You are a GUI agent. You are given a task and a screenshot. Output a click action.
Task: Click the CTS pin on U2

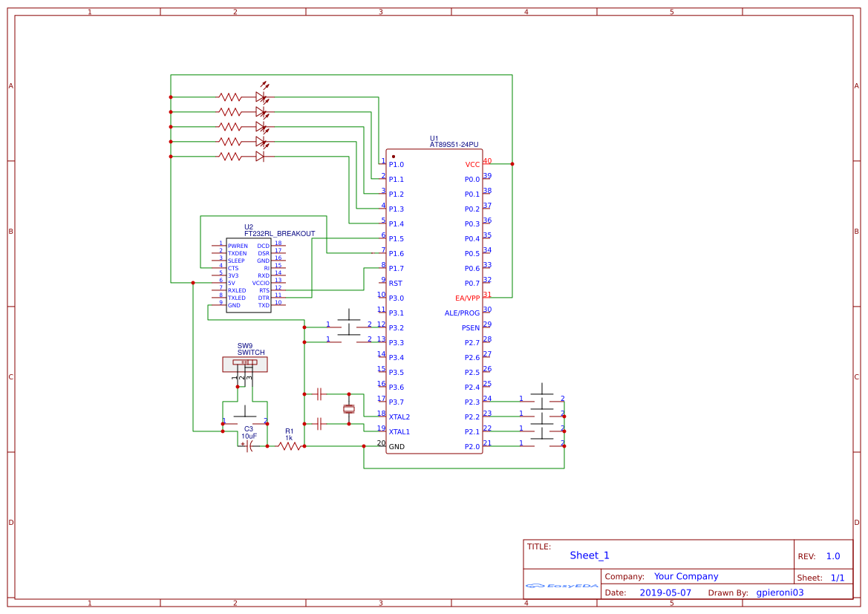[233, 268]
